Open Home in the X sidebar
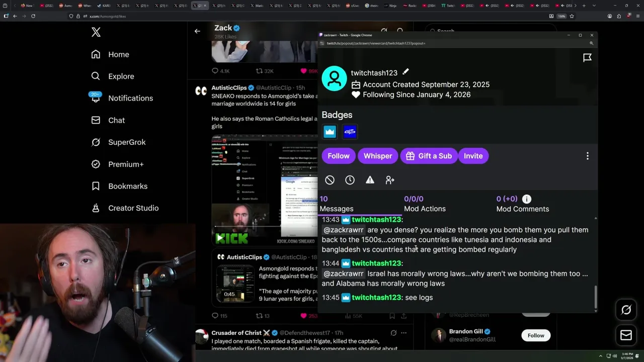644x362 pixels. pos(110,54)
